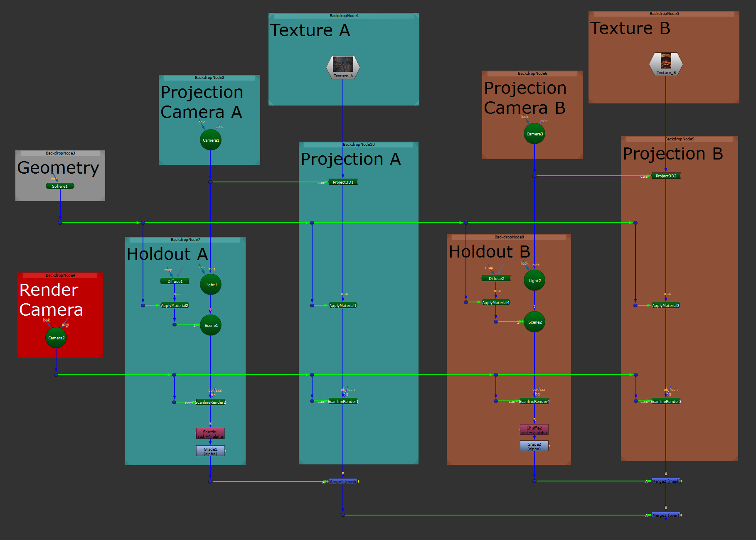
Task: Select the ScanlineRender4 node
Action: [x=534, y=401]
